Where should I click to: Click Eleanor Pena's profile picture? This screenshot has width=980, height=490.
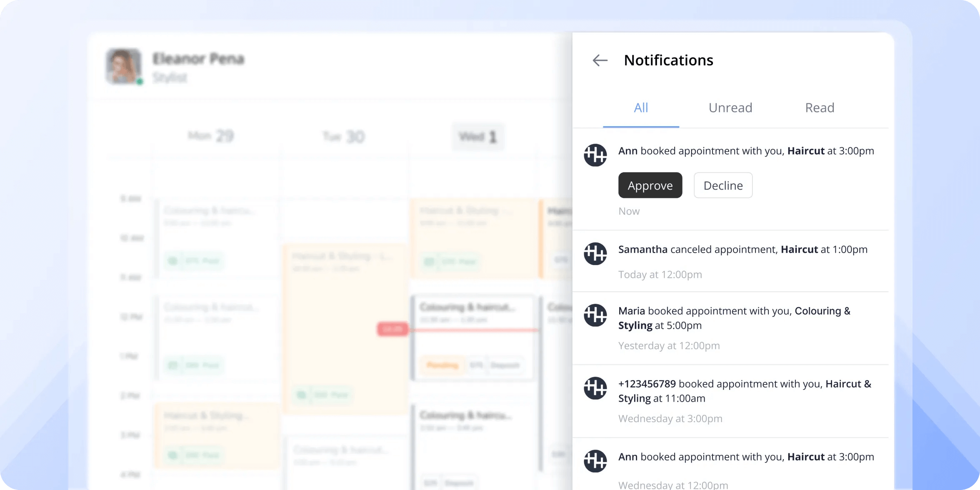122,67
